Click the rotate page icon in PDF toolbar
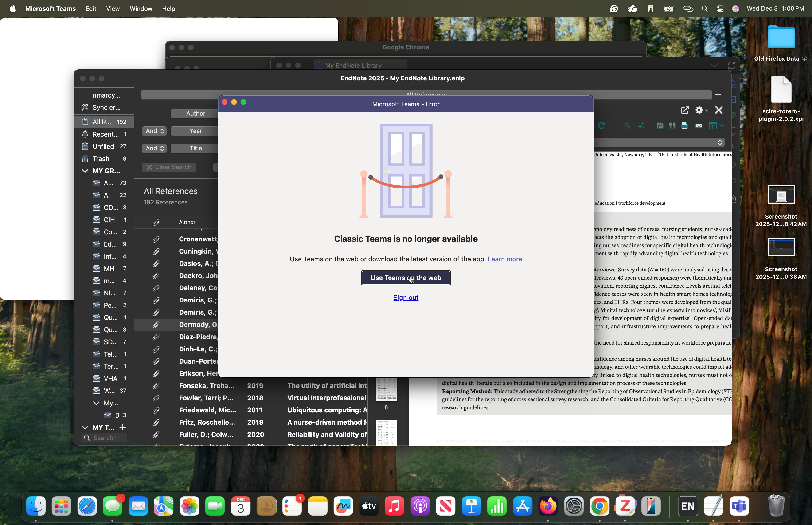The height and width of the screenshot is (525, 812). tap(601, 126)
